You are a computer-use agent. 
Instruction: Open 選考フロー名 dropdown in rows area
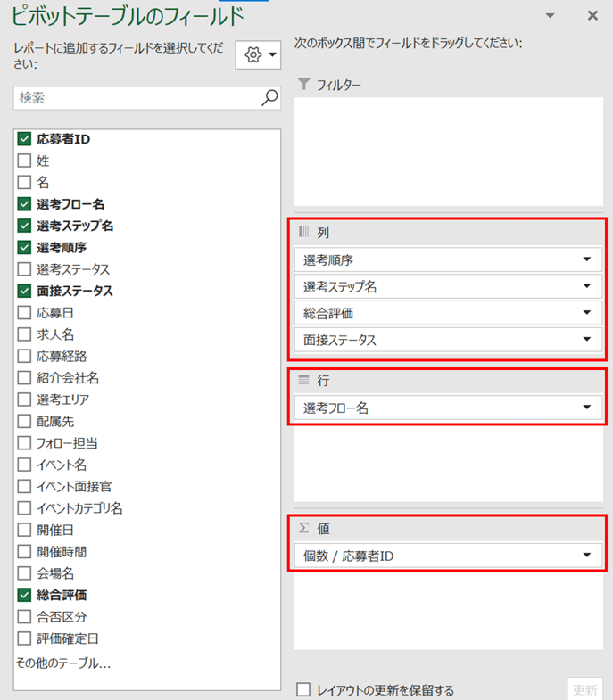coord(587,408)
